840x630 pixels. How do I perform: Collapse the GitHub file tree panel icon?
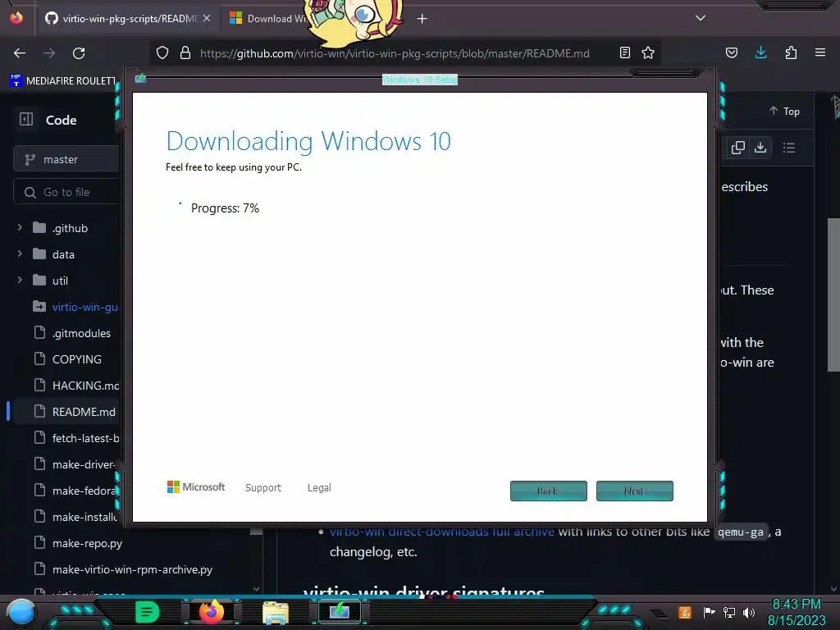click(x=26, y=119)
